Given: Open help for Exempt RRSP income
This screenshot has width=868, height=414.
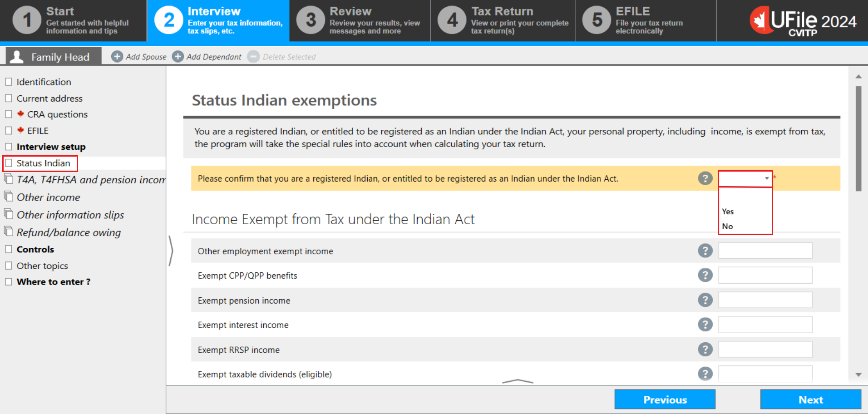Looking at the screenshot, I should pyautogui.click(x=705, y=350).
